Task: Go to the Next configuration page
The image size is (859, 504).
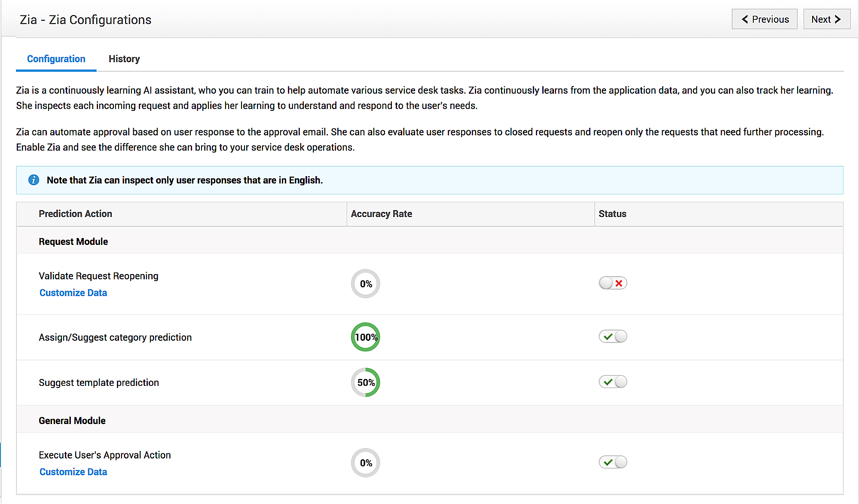Action: pos(826,19)
